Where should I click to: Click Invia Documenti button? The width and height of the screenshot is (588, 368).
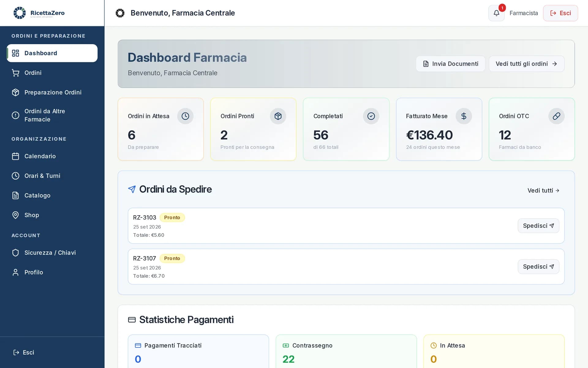coord(450,64)
